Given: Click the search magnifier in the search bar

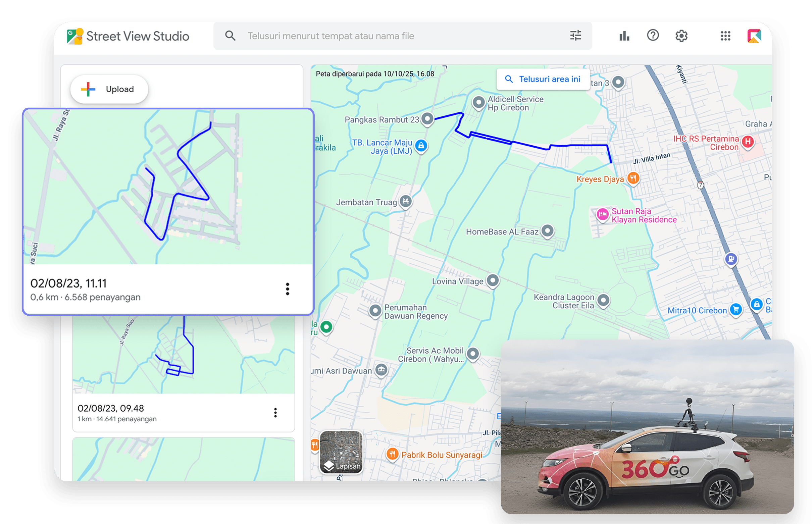Looking at the screenshot, I should 231,35.
